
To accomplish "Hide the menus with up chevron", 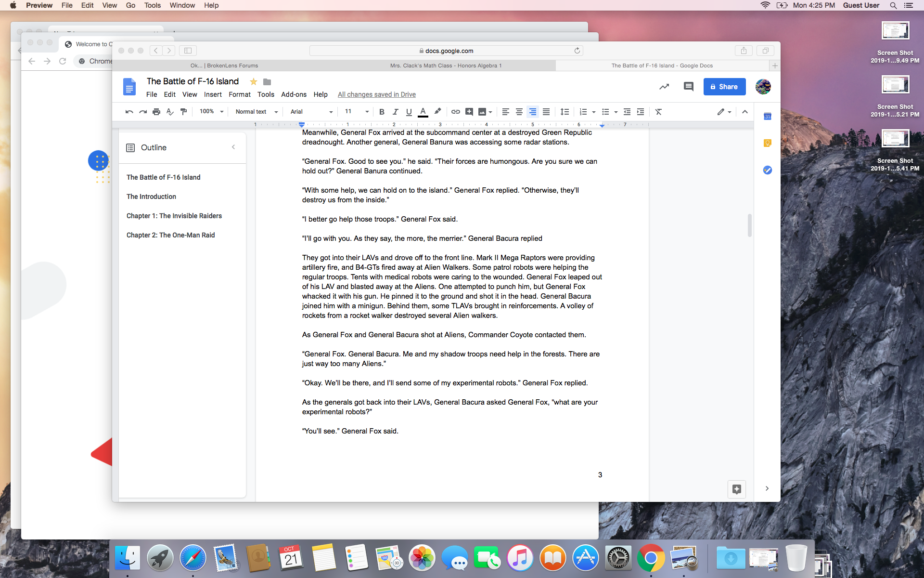I will pyautogui.click(x=744, y=112).
